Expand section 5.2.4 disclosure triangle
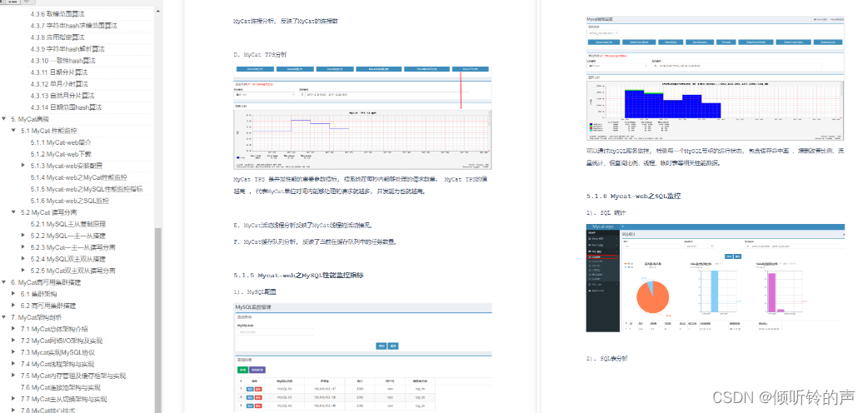Image resolution: width=868 pixels, height=413 pixels. pyautogui.click(x=23, y=258)
